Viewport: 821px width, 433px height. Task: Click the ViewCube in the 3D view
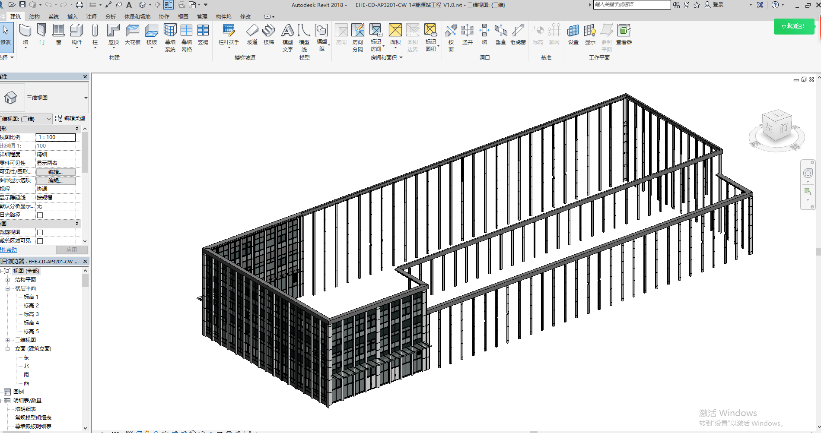pyautogui.click(x=776, y=126)
